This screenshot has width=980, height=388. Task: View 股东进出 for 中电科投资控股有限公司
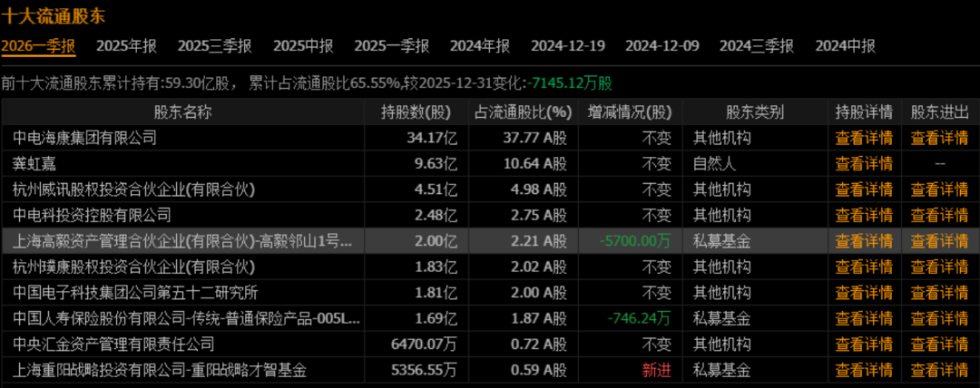[x=939, y=216]
